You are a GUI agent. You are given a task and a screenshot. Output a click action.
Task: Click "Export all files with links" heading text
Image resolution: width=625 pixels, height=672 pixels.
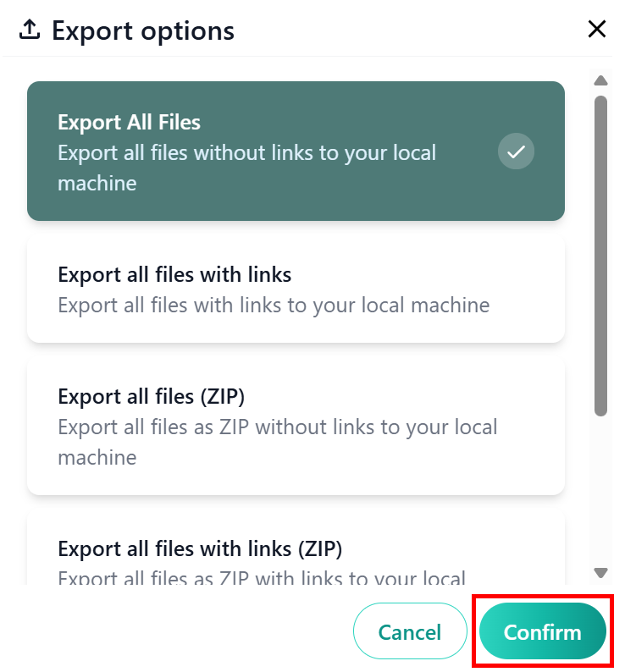174,274
